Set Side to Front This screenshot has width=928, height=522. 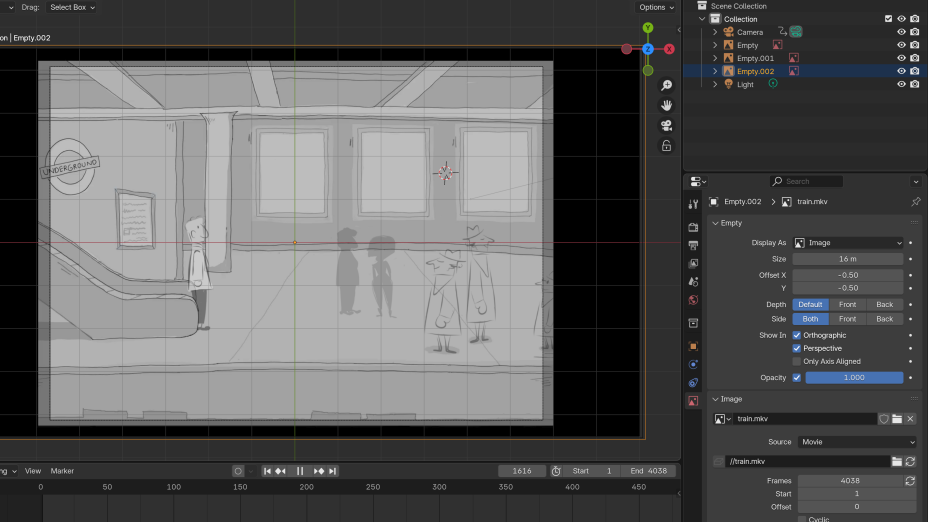pos(848,319)
